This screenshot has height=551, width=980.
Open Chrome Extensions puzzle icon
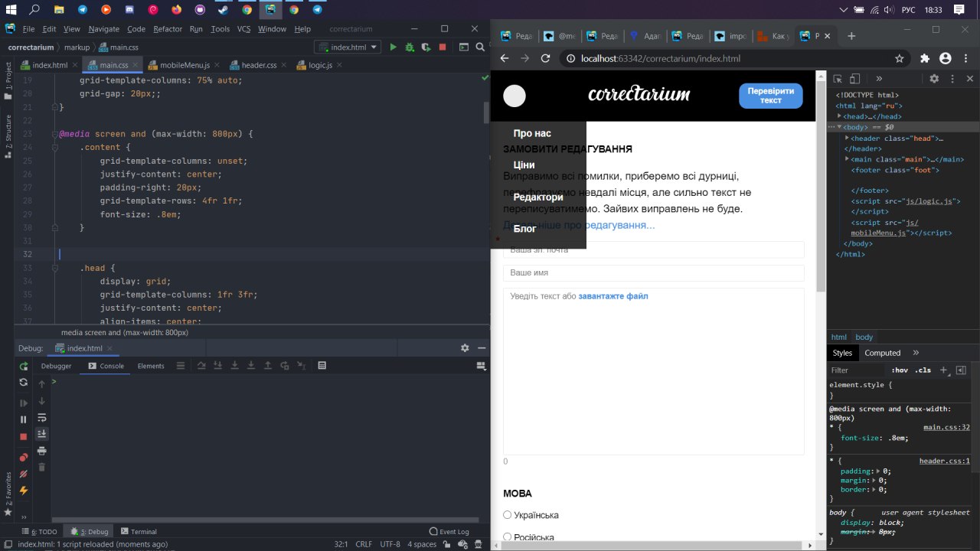(x=925, y=58)
